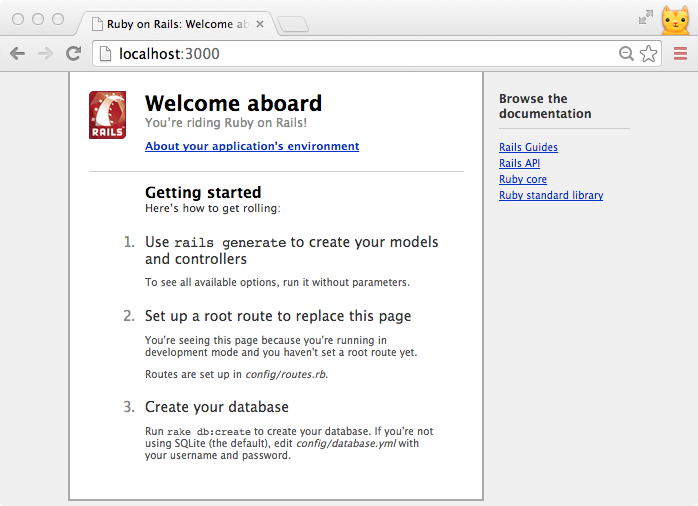Screen dimensions: 698x506
Task: Click the red Rails logo image
Action: (x=107, y=115)
